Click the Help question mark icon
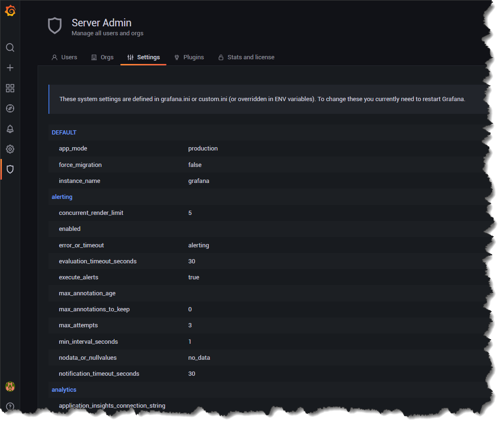Screen dimensions: 504x427 10,406
